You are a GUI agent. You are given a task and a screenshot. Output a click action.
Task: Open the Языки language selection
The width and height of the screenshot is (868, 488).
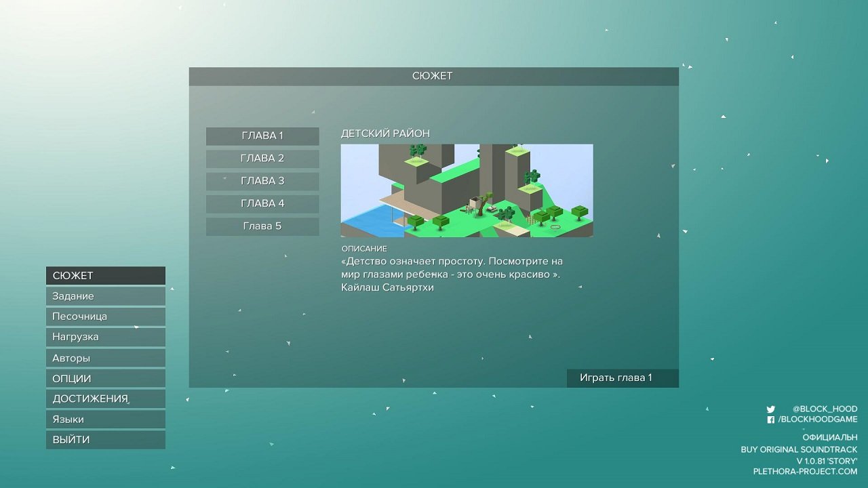click(105, 419)
